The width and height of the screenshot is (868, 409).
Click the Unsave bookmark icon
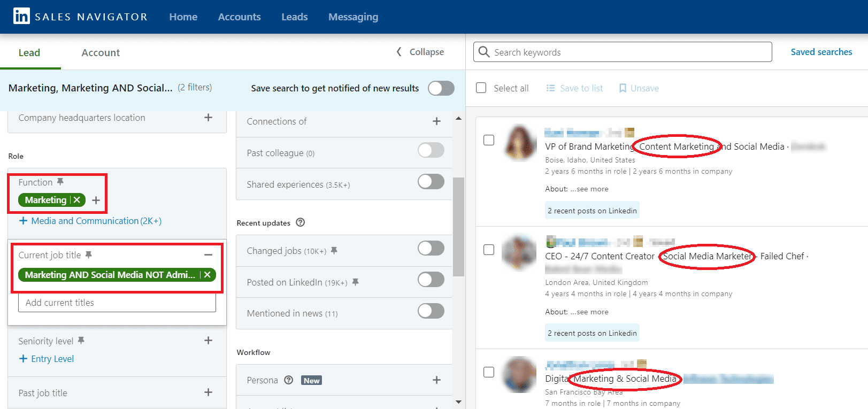pos(623,88)
